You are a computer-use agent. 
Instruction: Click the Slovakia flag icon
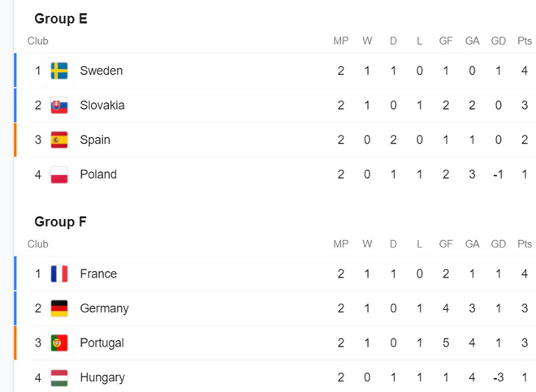coord(59,106)
